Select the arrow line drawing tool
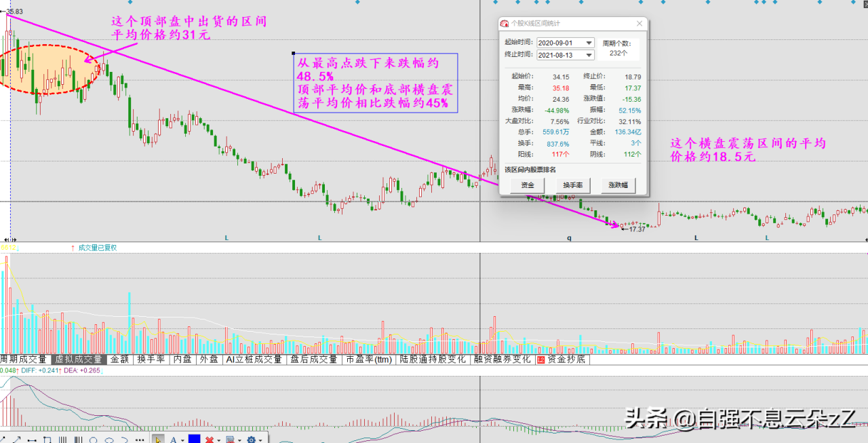The image size is (868, 443). [17, 440]
